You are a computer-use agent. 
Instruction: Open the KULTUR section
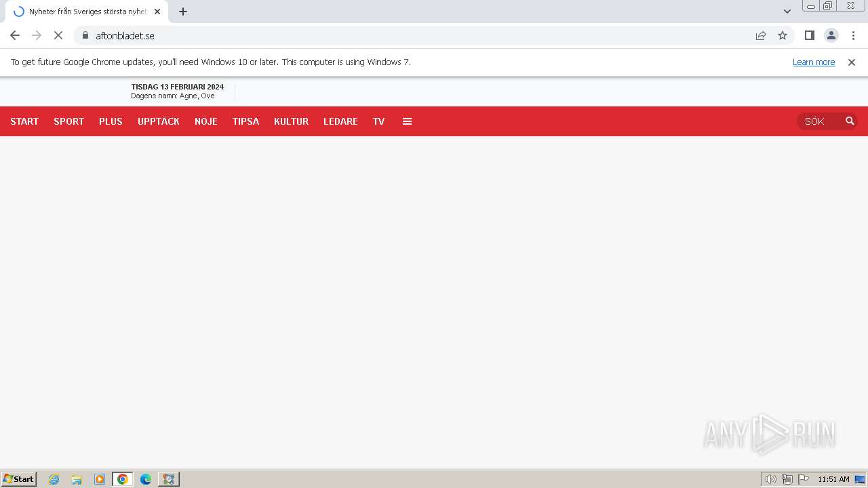291,121
